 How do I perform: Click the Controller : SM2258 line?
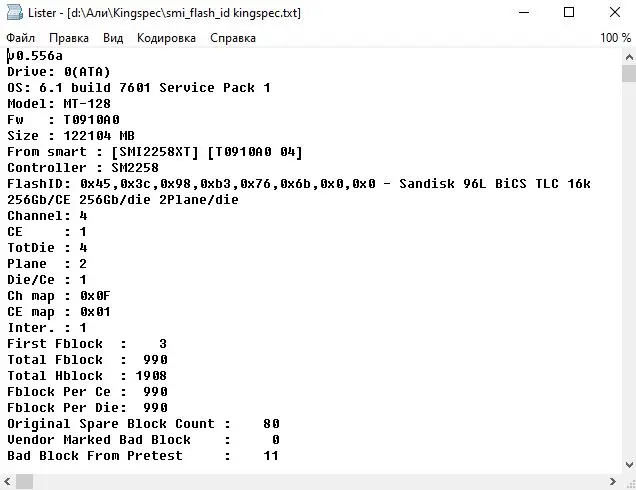click(83, 168)
